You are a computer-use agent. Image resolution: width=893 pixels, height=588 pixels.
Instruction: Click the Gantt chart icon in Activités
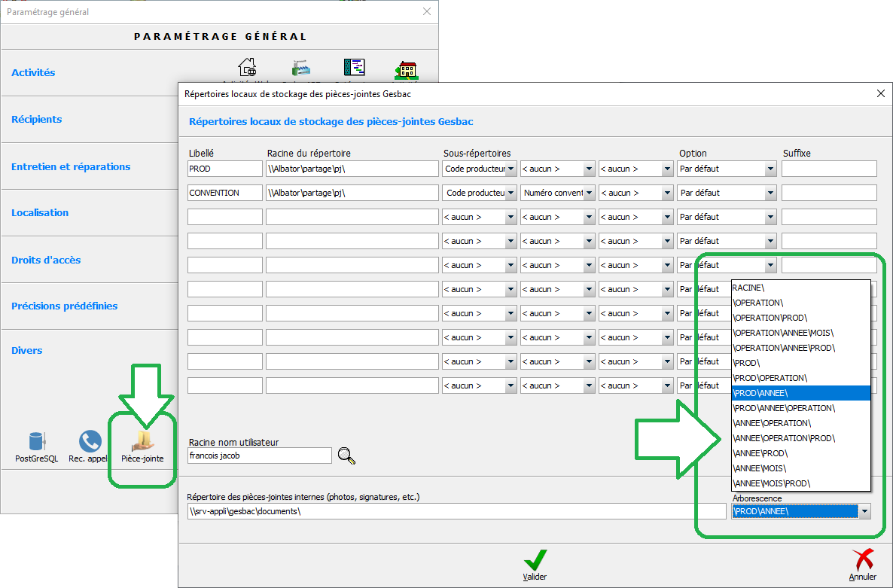pos(354,69)
